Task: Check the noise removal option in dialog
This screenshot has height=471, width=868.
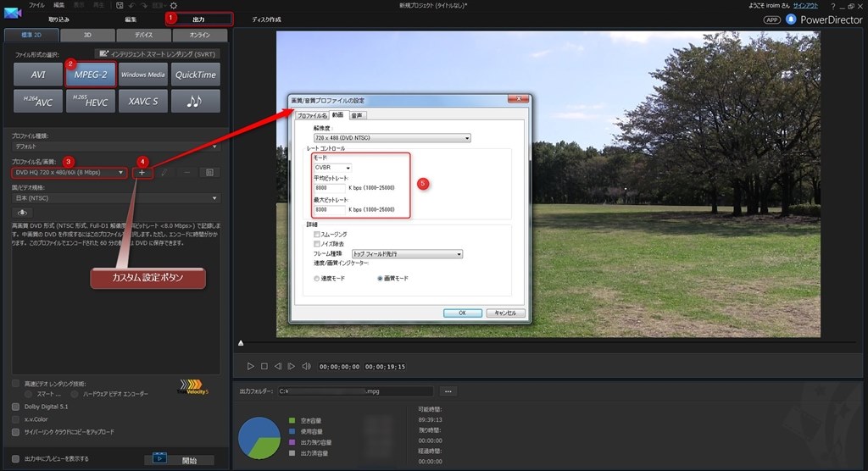Action: tap(317, 243)
